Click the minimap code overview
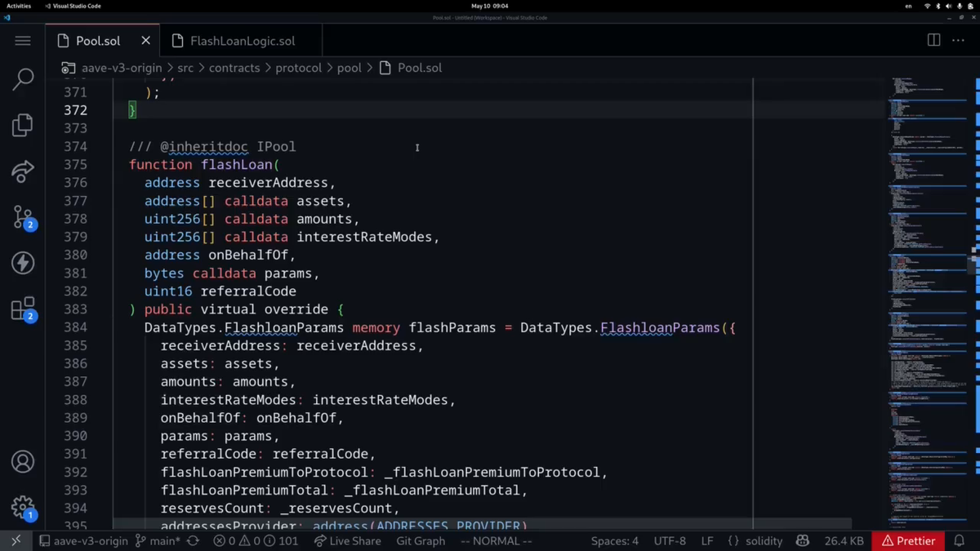 (x=927, y=302)
